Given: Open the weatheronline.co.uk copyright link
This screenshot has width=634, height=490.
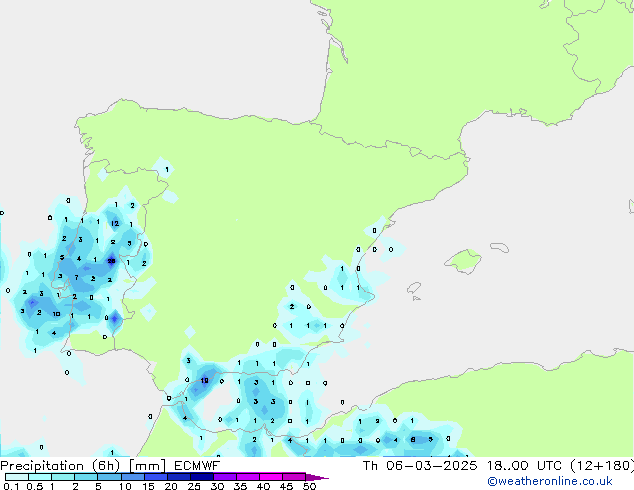Looking at the screenshot, I should click(550, 481).
